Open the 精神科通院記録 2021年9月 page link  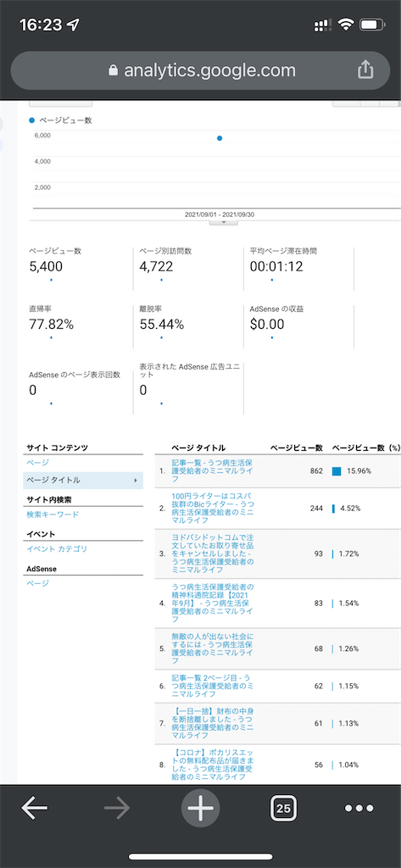(213, 603)
